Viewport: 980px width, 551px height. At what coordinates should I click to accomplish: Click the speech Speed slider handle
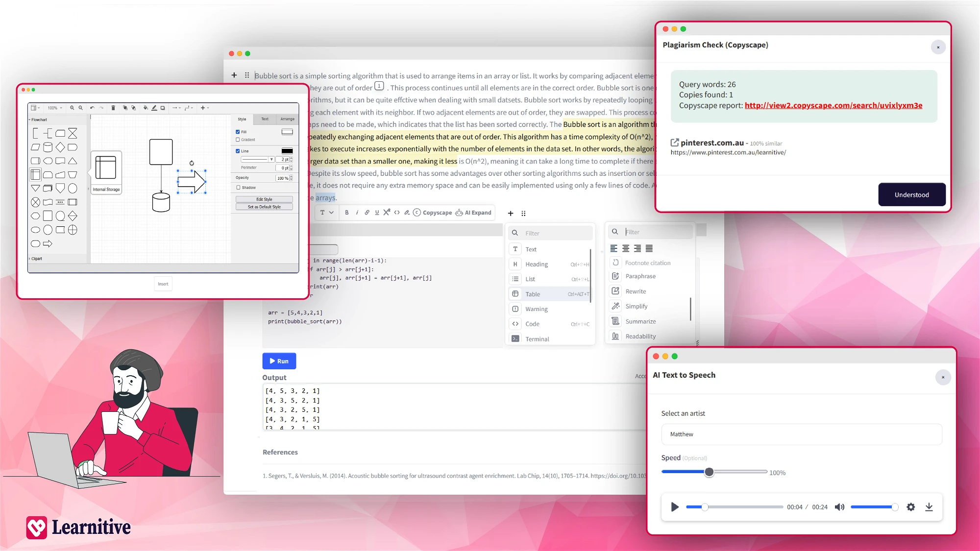[709, 472]
